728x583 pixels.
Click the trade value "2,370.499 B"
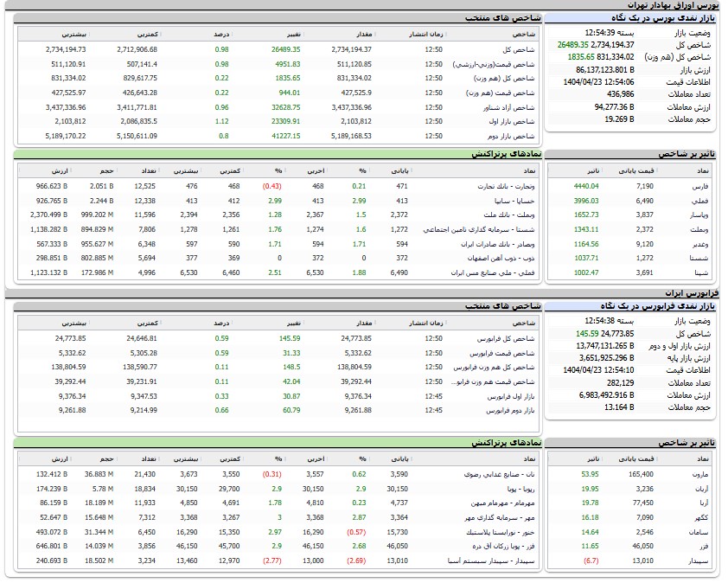pyautogui.click(x=48, y=215)
